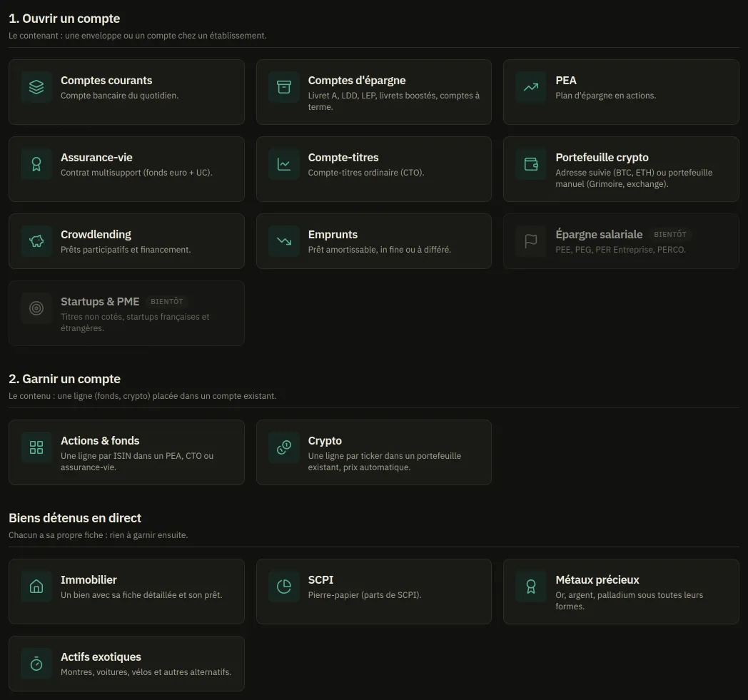748x700 pixels.
Task: Click the downward trend icon for Emprunts
Action: (x=284, y=241)
